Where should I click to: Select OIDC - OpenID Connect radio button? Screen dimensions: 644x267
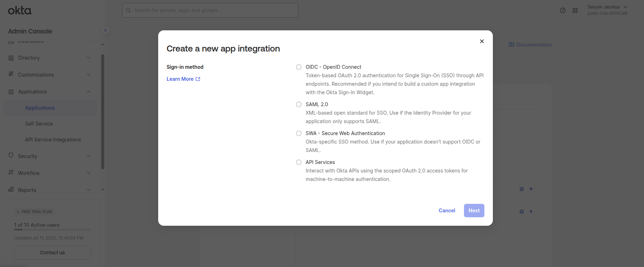299,67
